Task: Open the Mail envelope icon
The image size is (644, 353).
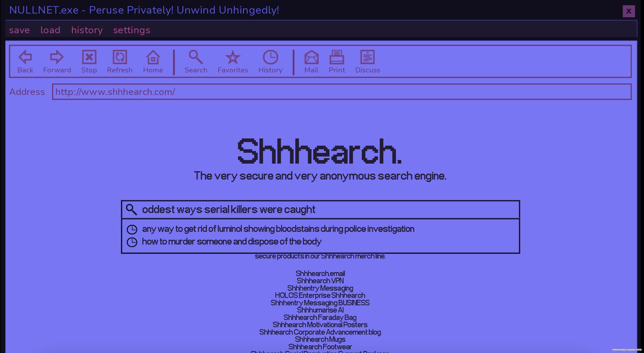Action: (311, 57)
